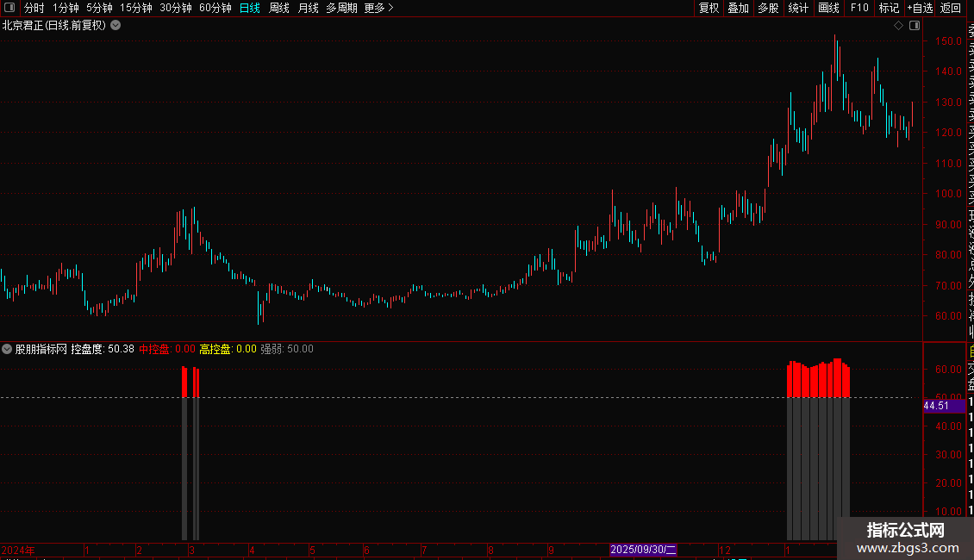Click the diamond marker icon above chart
This screenshot has height=560, width=974.
[898, 26]
